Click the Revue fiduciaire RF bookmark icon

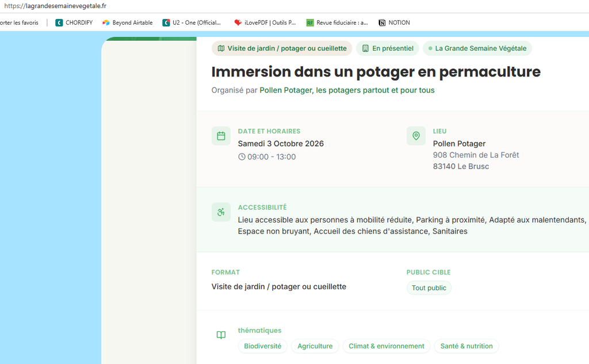(x=310, y=22)
